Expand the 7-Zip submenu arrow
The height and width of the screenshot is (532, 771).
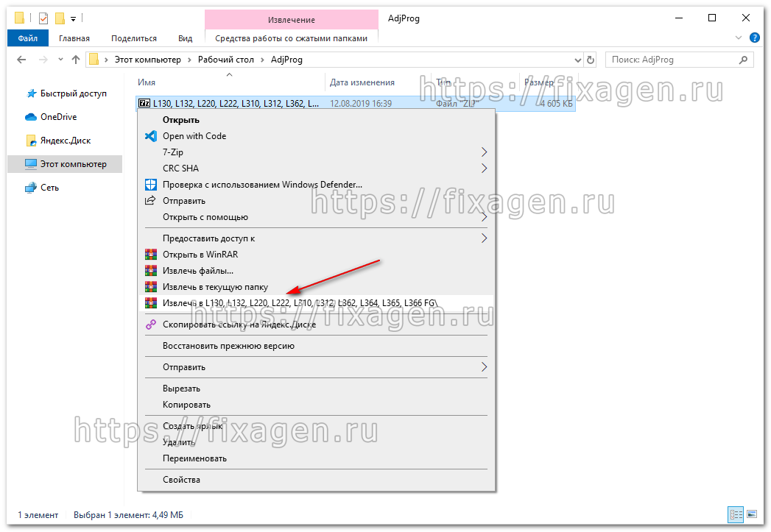click(x=484, y=152)
